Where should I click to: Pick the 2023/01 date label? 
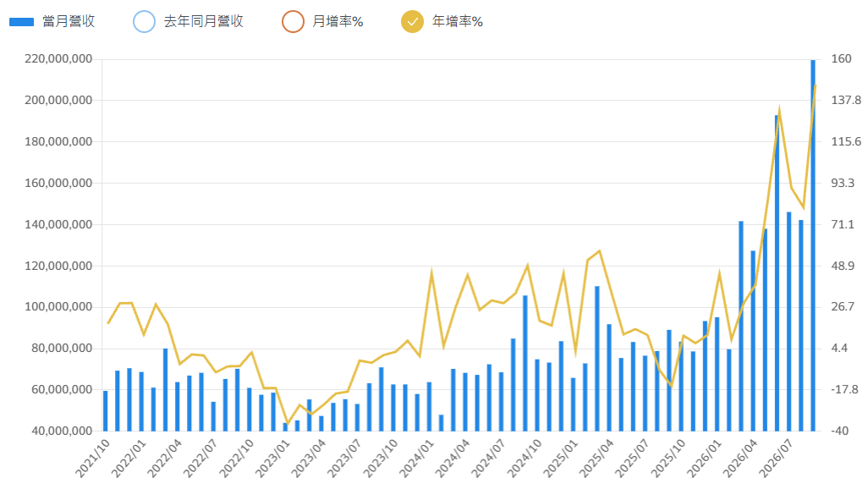(273, 459)
